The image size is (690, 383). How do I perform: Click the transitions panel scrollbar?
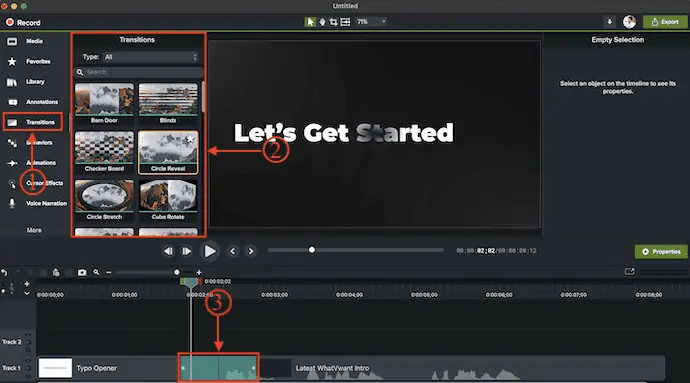click(x=203, y=97)
